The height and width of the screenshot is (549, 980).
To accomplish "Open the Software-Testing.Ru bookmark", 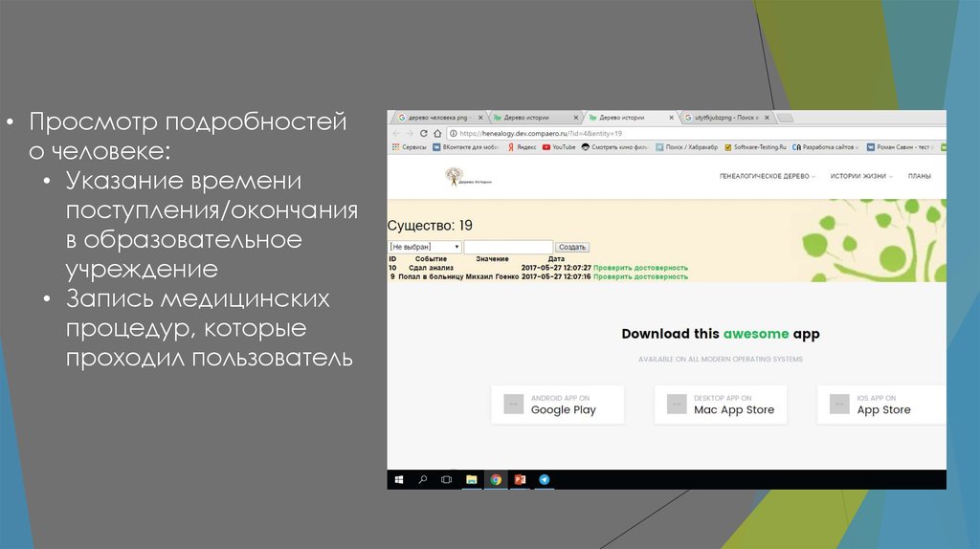I will (x=755, y=147).
